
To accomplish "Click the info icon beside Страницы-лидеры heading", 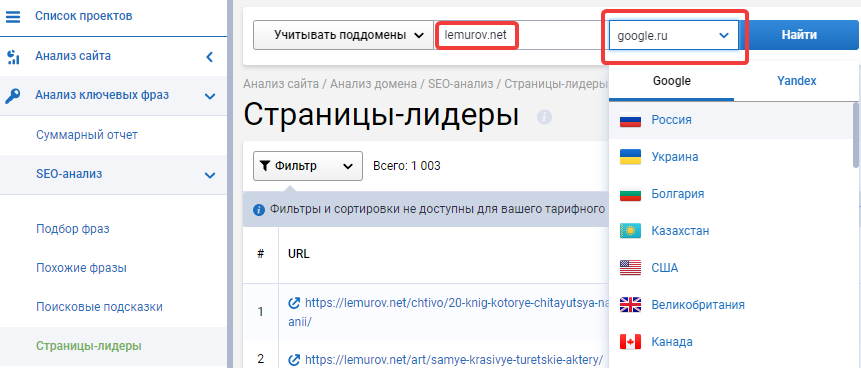I will (x=544, y=116).
